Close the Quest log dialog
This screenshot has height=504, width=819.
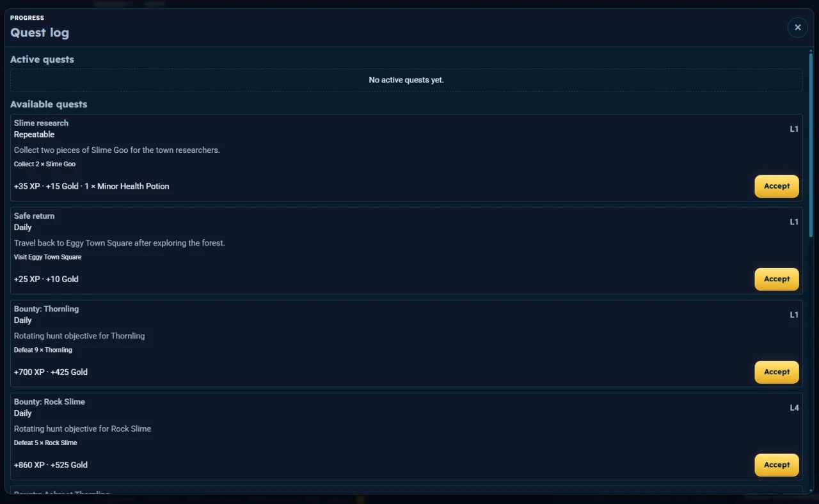pyautogui.click(x=797, y=28)
